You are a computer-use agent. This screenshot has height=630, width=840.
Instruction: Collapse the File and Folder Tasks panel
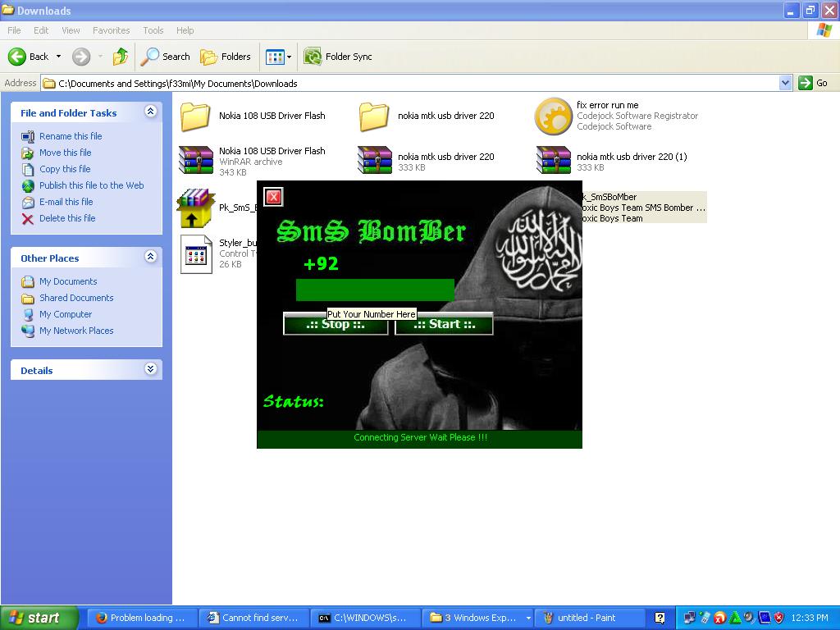(x=151, y=112)
